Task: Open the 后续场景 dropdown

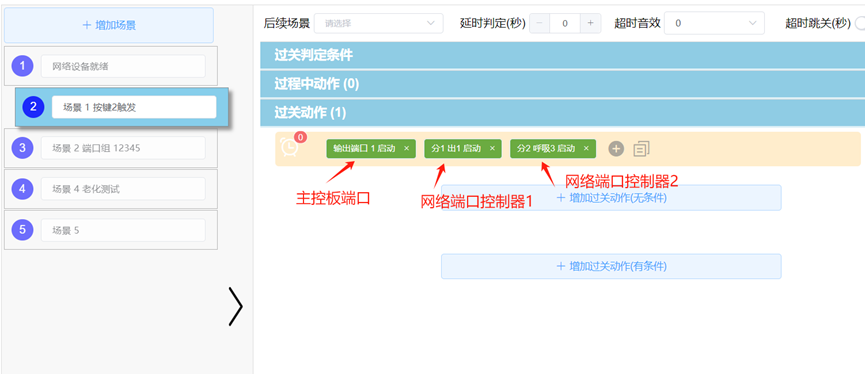Action: (x=378, y=23)
